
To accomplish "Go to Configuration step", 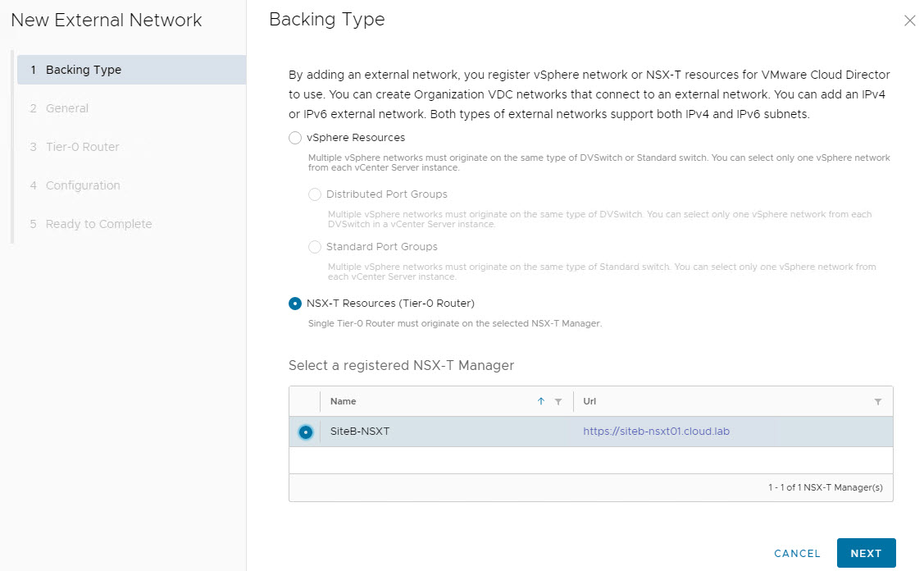I will 83,185.
